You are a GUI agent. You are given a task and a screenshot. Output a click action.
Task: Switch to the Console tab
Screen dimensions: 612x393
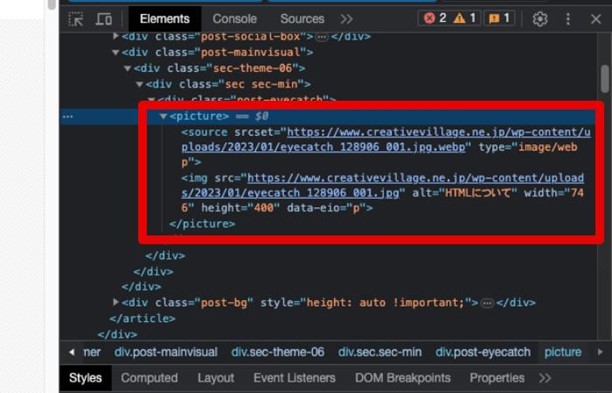click(x=235, y=19)
